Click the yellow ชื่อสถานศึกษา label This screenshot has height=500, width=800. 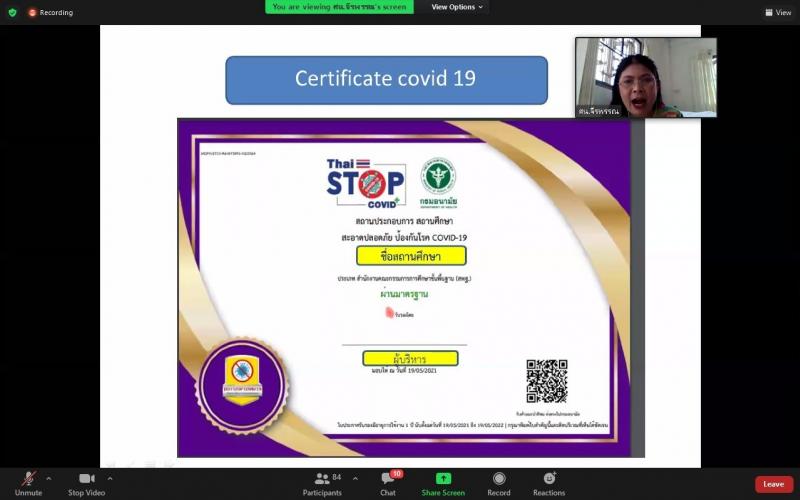(x=411, y=256)
